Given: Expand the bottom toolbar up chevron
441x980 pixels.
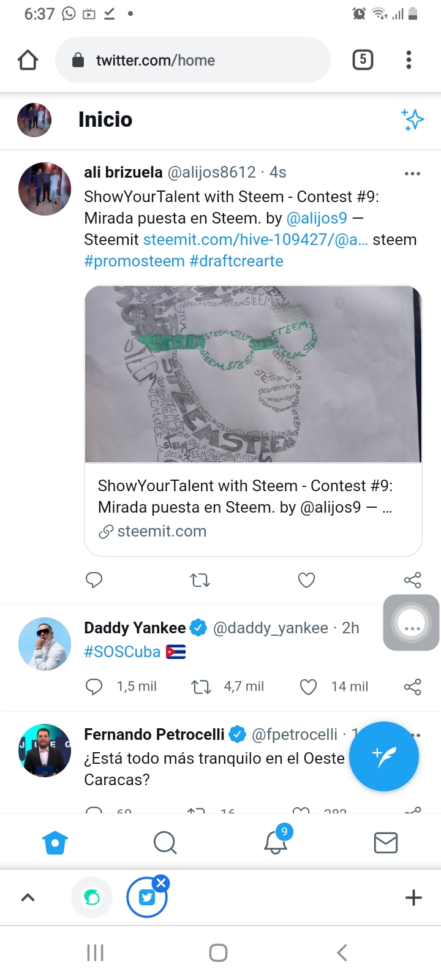Looking at the screenshot, I should pos(28,898).
